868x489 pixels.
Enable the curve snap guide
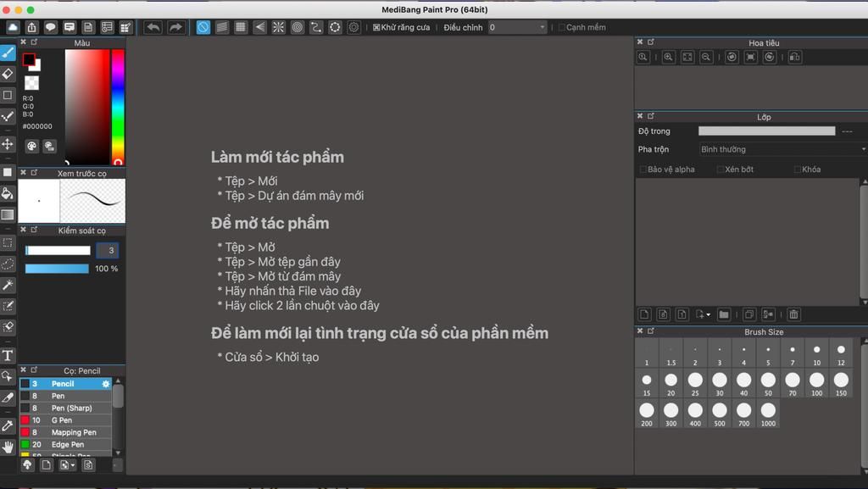pos(316,27)
